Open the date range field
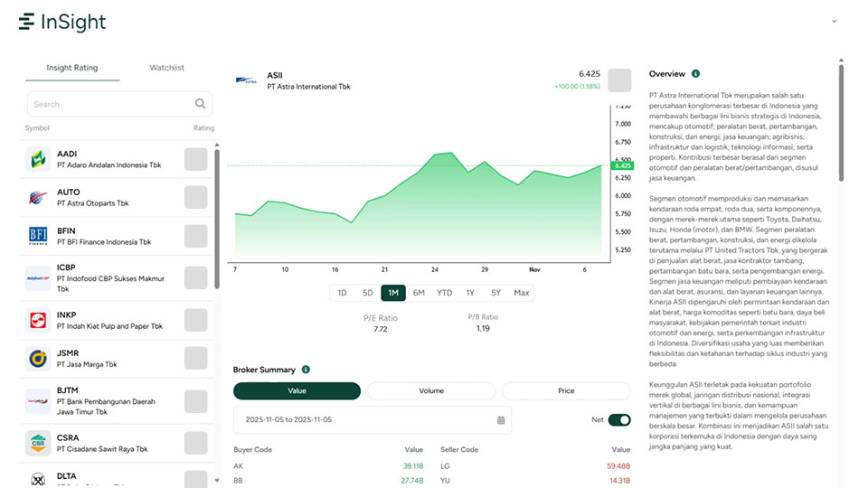The height and width of the screenshot is (488, 868). click(362, 420)
